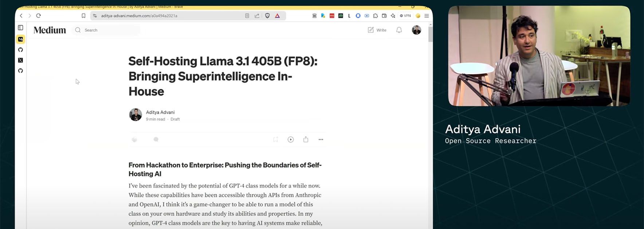Start writing a new Medium story
The height and width of the screenshot is (229, 644).
point(377,30)
